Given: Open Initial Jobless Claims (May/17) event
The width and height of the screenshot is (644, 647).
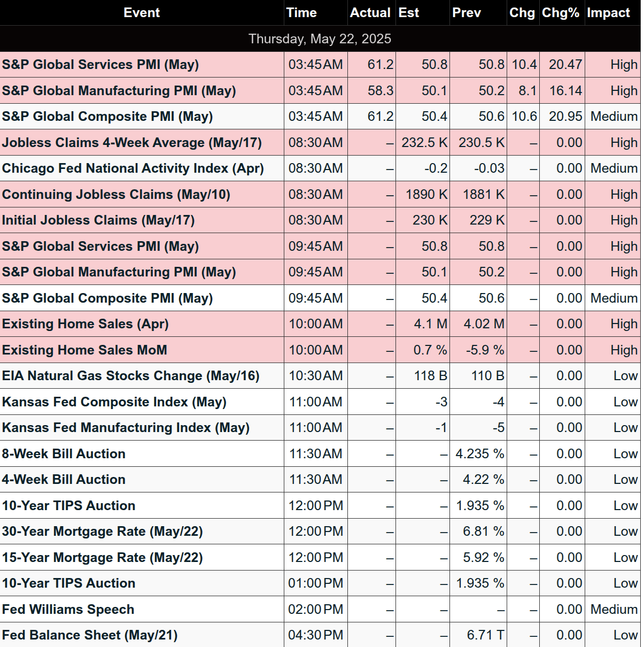Looking at the screenshot, I should point(98,220).
